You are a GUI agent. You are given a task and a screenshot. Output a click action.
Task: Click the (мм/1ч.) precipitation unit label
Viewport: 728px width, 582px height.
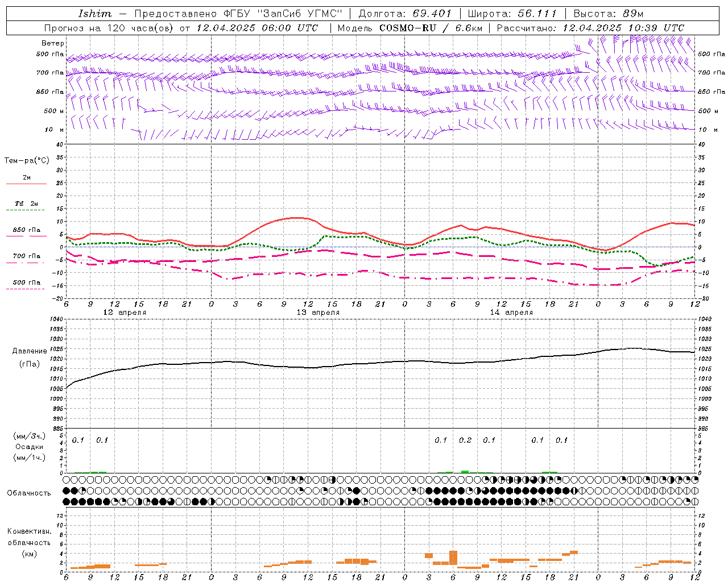[30, 458]
